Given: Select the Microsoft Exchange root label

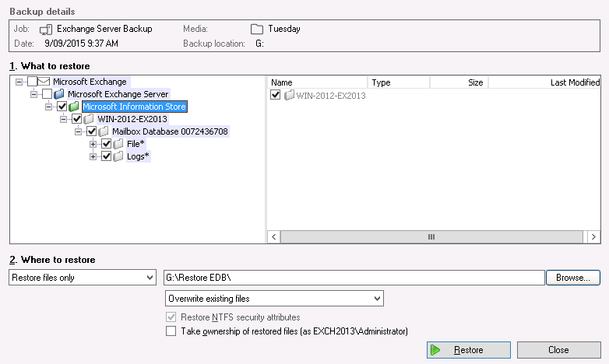Looking at the screenshot, I should (90, 82).
